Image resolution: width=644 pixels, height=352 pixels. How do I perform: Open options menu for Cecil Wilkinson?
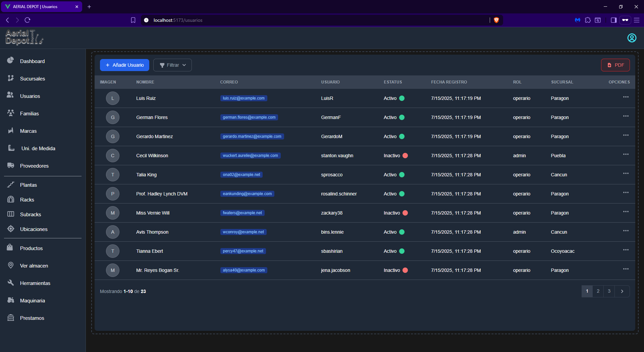coord(626,155)
